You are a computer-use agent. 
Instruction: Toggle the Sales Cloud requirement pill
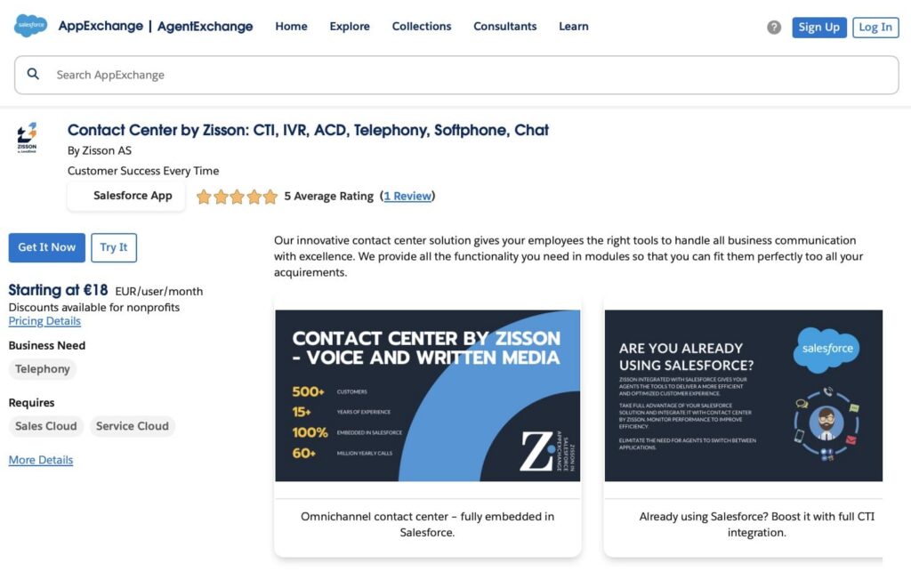[45, 426]
